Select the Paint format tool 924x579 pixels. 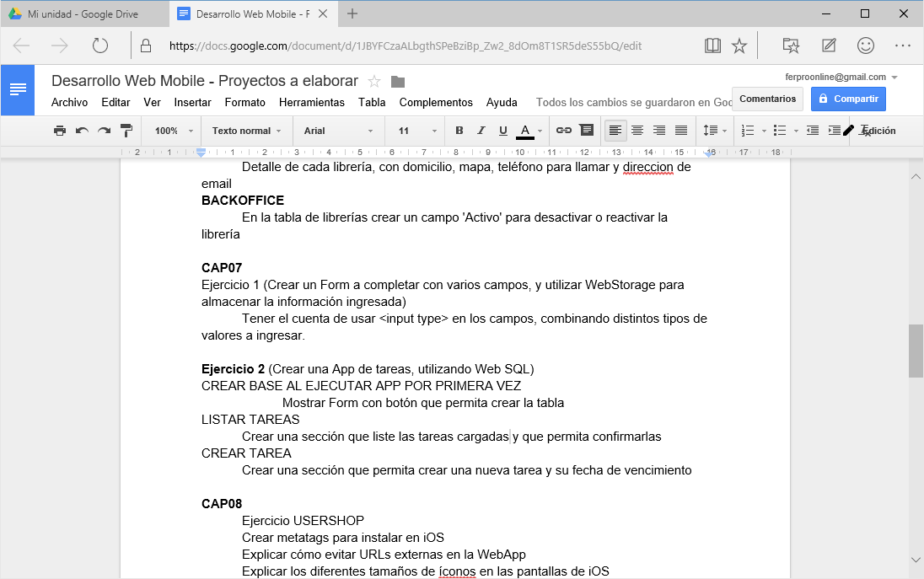(x=126, y=131)
